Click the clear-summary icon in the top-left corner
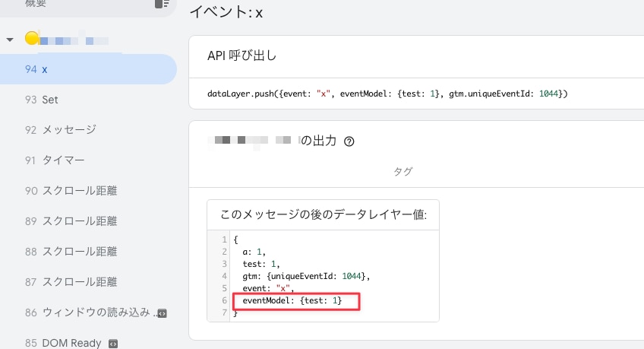644x349 pixels. pyautogui.click(x=162, y=4)
